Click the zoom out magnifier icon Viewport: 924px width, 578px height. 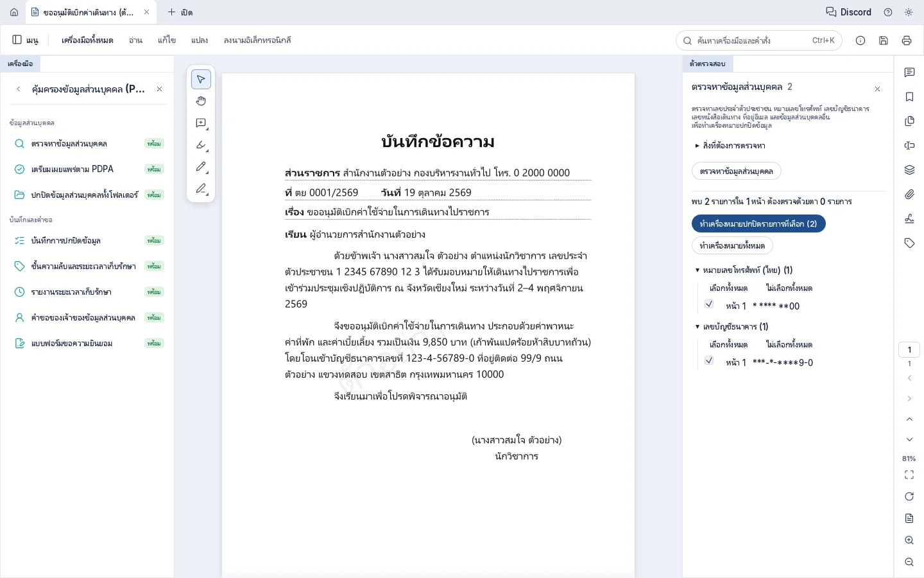909,562
